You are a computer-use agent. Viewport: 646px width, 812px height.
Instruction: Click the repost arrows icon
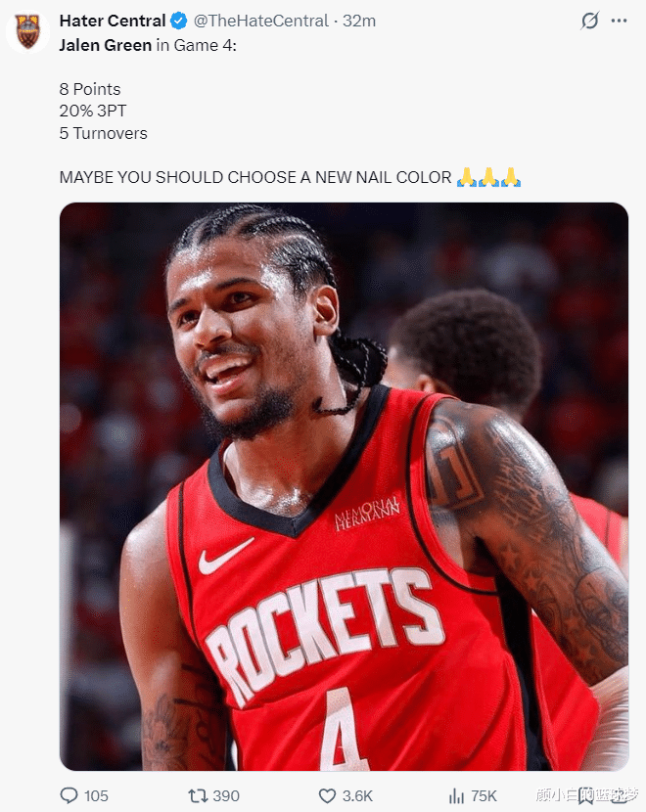coord(198,795)
